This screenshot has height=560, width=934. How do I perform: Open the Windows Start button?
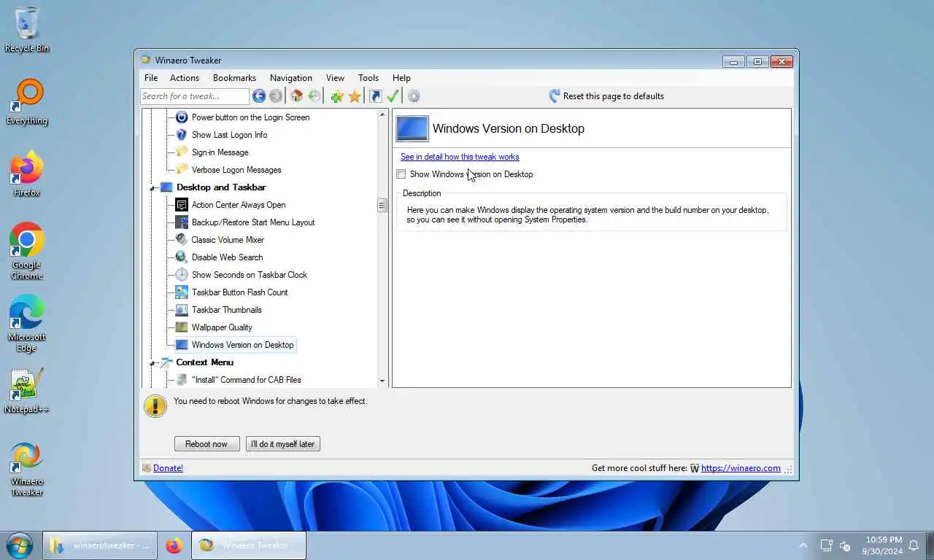click(x=20, y=545)
